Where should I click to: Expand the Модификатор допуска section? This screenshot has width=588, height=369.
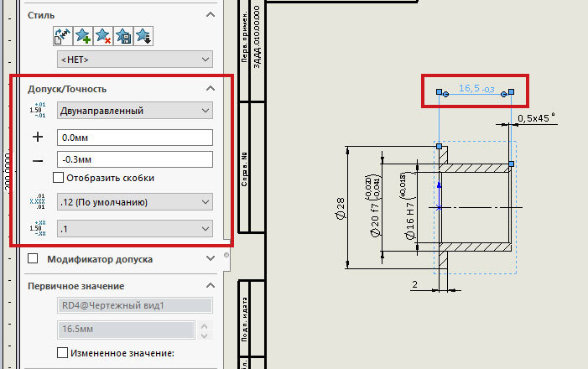[x=211, y=259]
